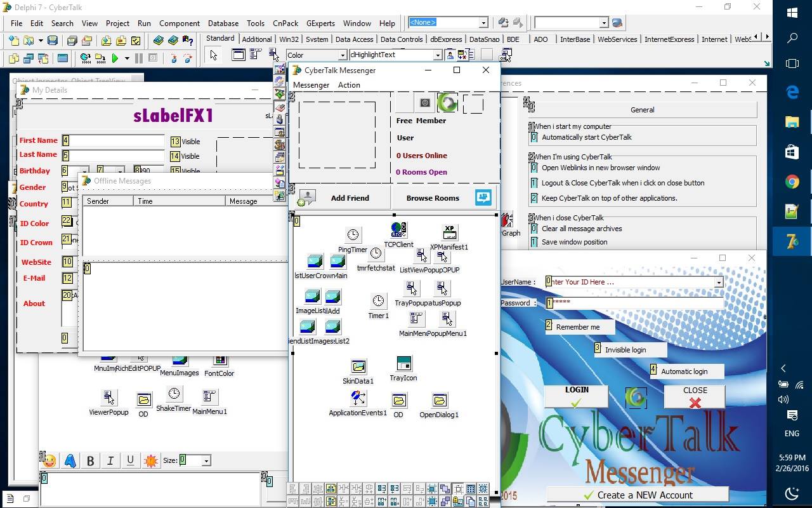Select the ShakeTimer component
Screen dimensions: 812x508
(174, 394)
